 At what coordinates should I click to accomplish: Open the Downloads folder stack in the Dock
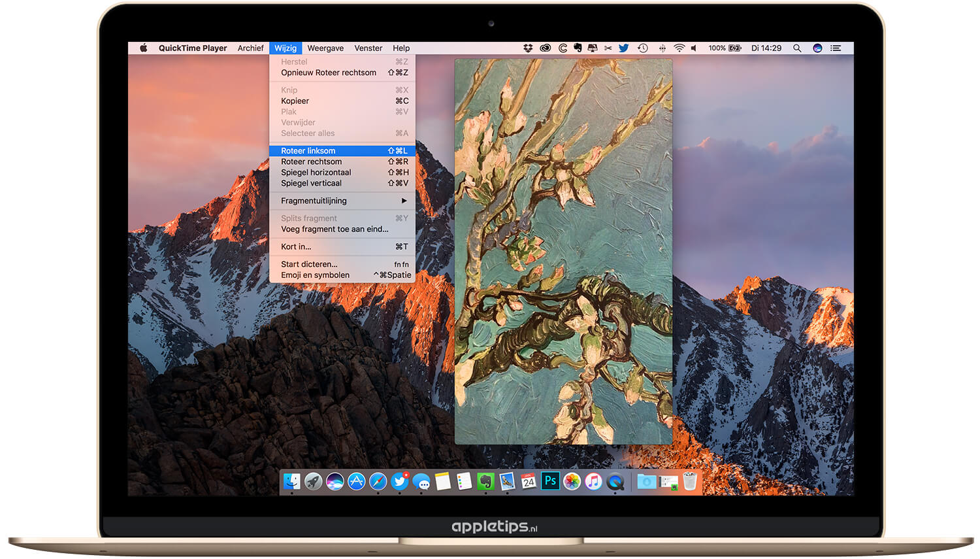tap(647, 482)
